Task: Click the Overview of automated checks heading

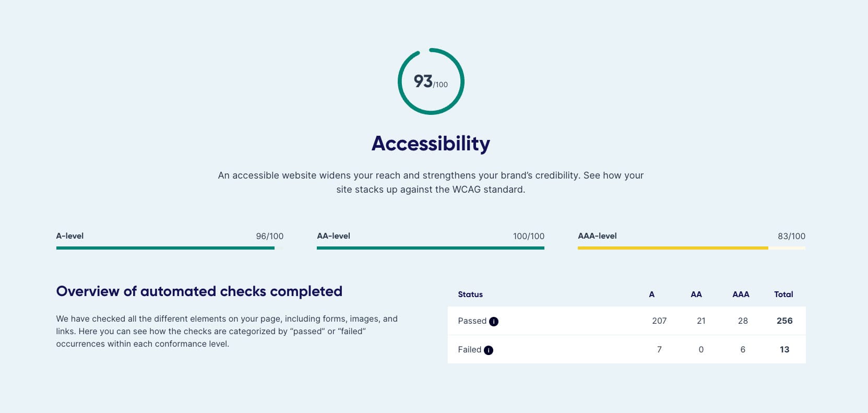Action: tap(199, 291)
